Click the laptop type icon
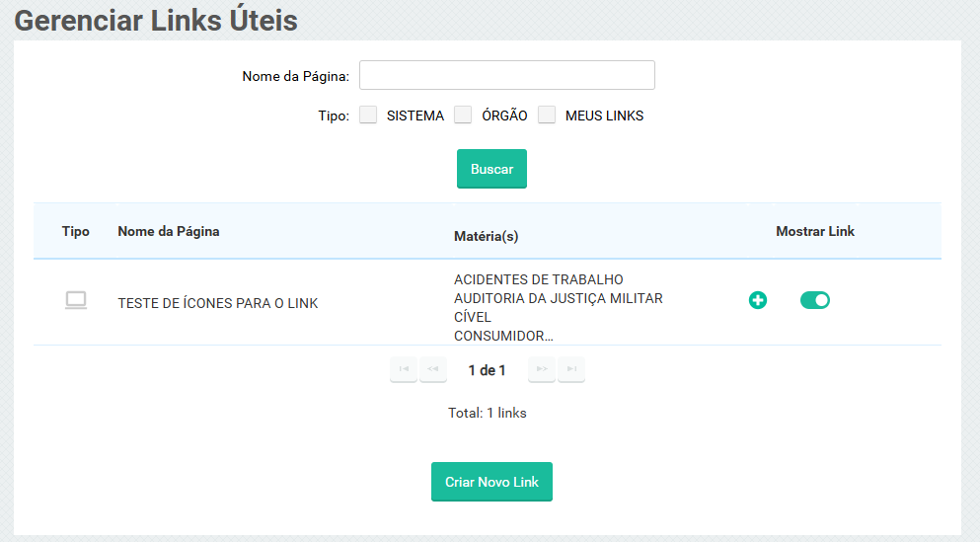Viewport: 980px width, 542px height. [x=76, y=301]
